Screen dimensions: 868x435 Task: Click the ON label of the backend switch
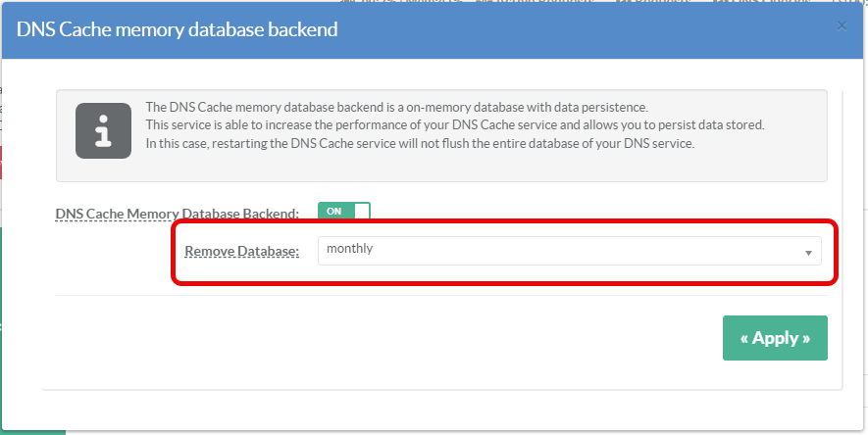coord(334,212)
